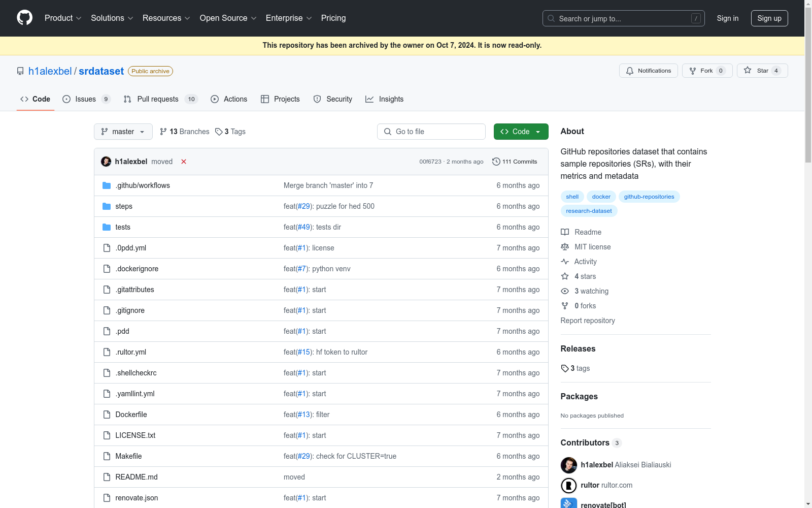Click the search icon in the top search bar
The image size is (812, 508).
coord(551,18)
